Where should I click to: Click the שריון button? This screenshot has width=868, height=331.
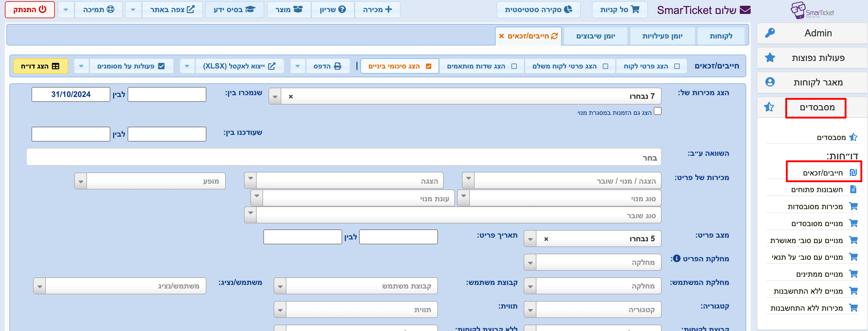[x=332, y=10]
